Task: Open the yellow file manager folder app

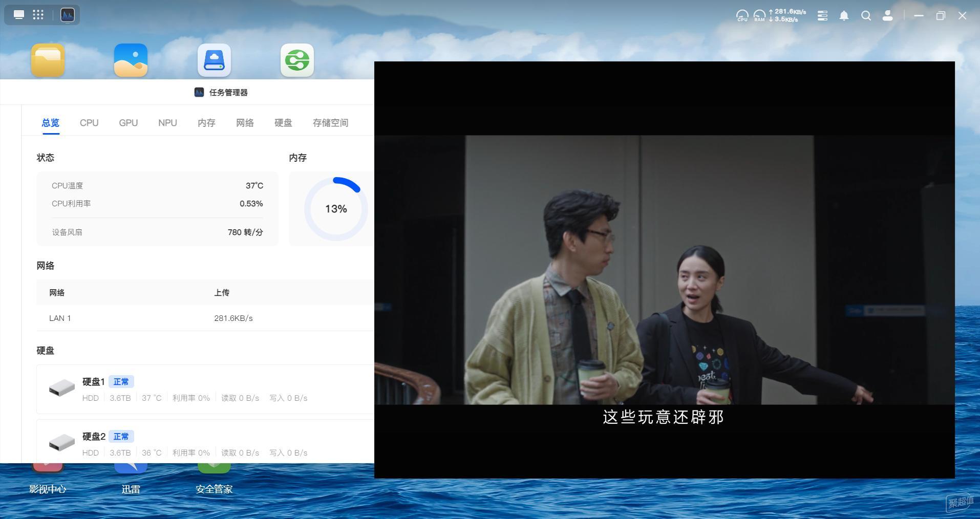Action: pyautogui.click(x=48, y=60)
